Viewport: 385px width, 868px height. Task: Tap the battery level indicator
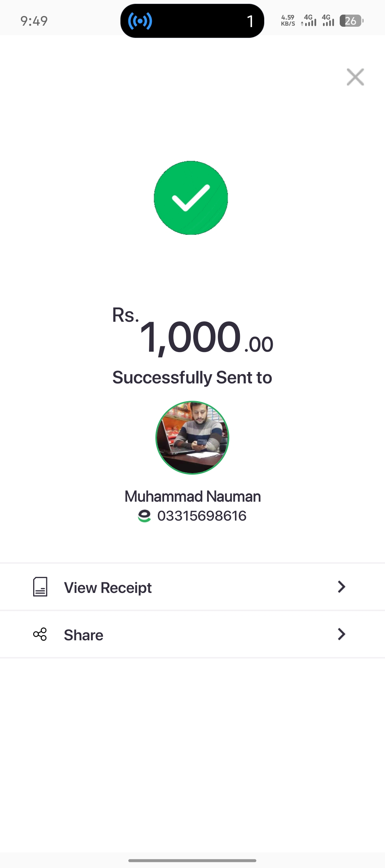(x=351, y=21)
